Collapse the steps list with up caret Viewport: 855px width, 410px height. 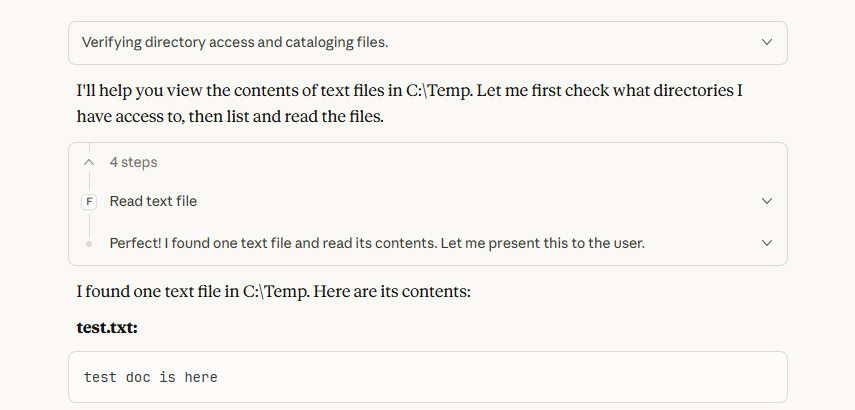pos(89,162)
